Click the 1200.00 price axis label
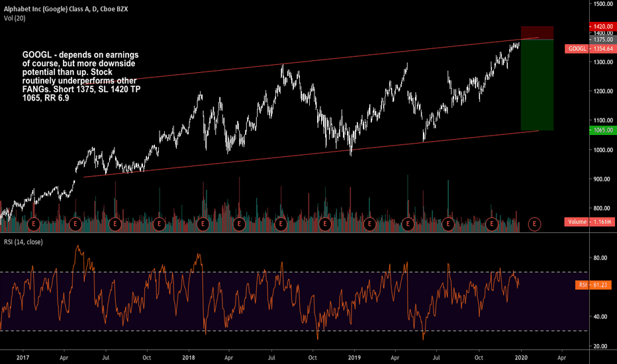Viewport: 617px width, 364px height. click(603, 91)
